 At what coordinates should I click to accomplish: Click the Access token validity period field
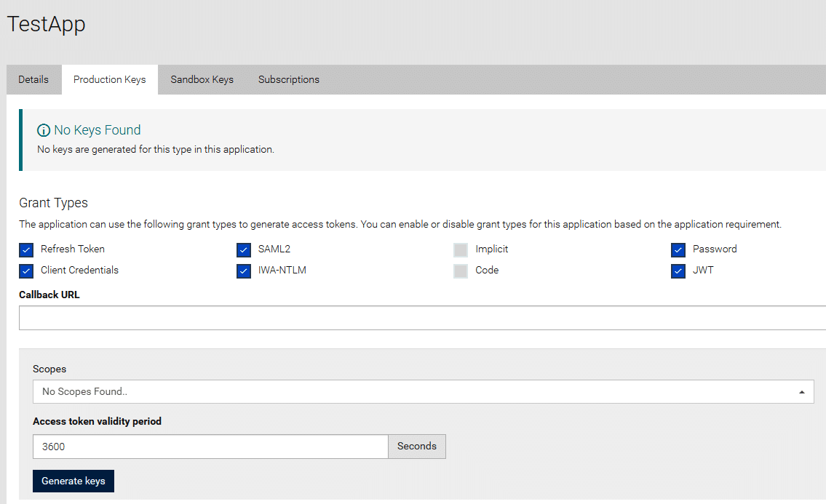[210, 447]
